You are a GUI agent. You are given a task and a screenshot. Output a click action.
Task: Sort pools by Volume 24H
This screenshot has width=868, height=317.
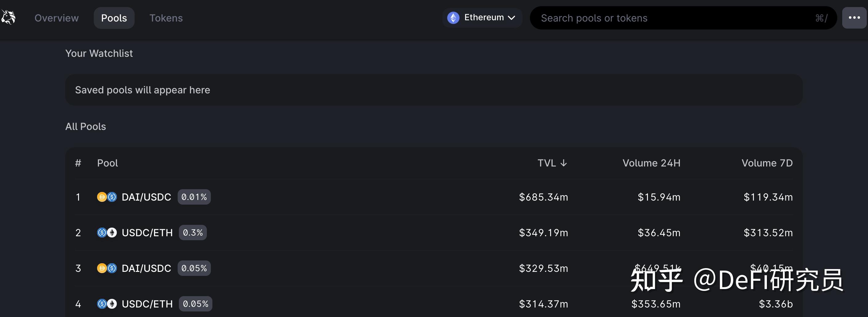click(x=651, y=163)
